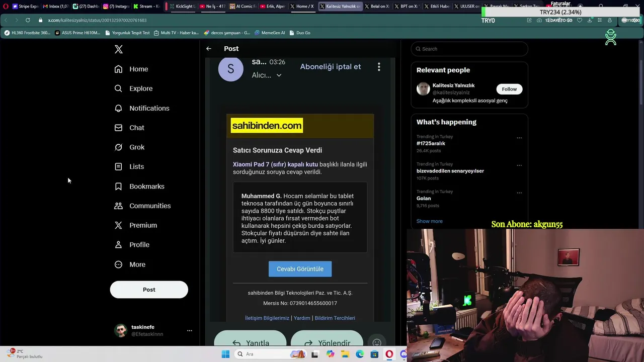This screenshot has width=644, height=362.
Task: Open account menu dots next to taskinefe
Action: tap(190, 330)
